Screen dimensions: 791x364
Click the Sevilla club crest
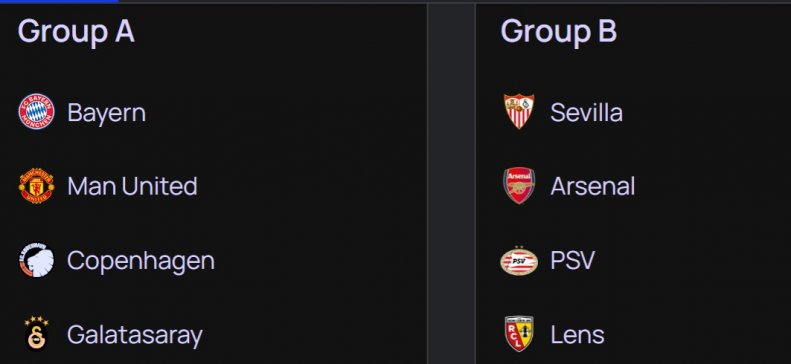pos(519,111)
